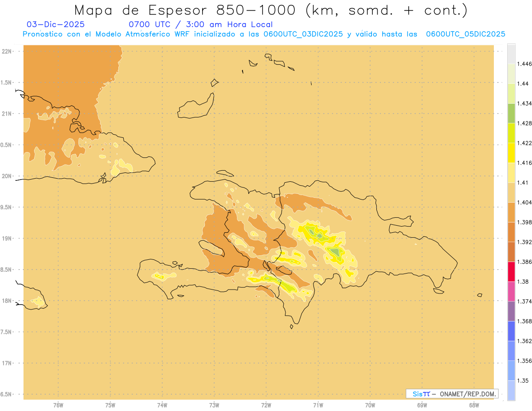Pick the green swatch between 1.428 and 1.434
This screenshot has height=411, width=532.
coord(511,113)
